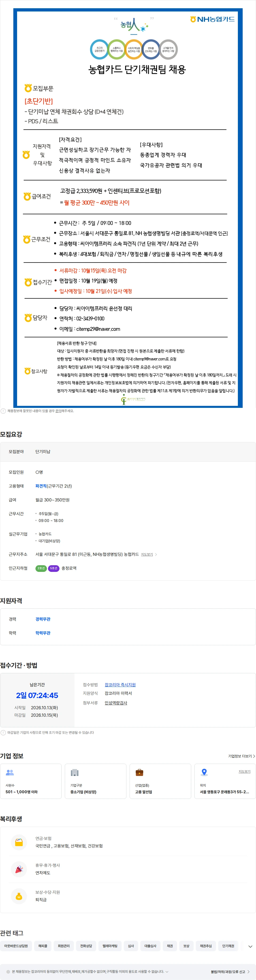The height and width of the screenshot is (980, 256).
Task: Select the 해피콜 tag
Action: click(x=43, y=946)
